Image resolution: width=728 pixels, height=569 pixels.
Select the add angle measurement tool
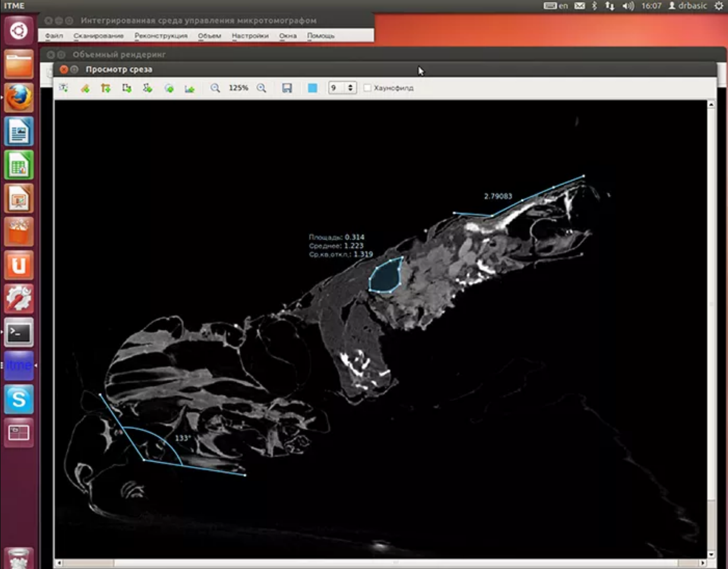[106, 88]
